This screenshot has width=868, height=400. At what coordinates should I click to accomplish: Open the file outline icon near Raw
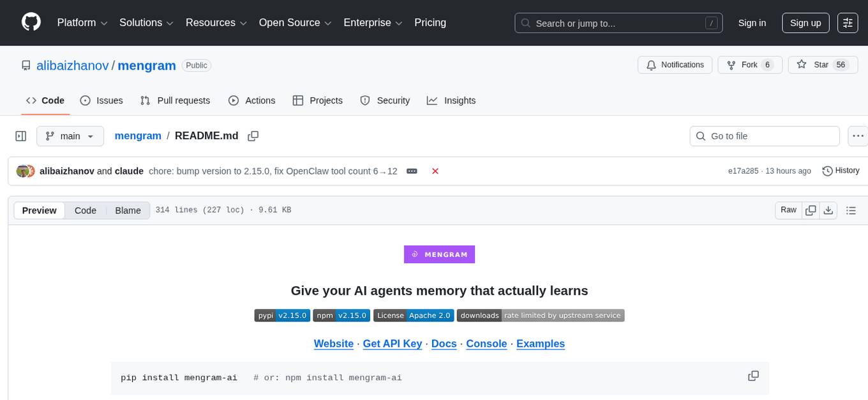851,210
